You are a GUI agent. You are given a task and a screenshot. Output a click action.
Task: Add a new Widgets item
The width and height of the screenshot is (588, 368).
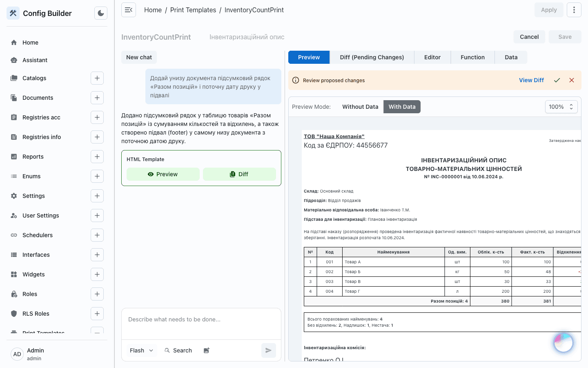(97, 274)
